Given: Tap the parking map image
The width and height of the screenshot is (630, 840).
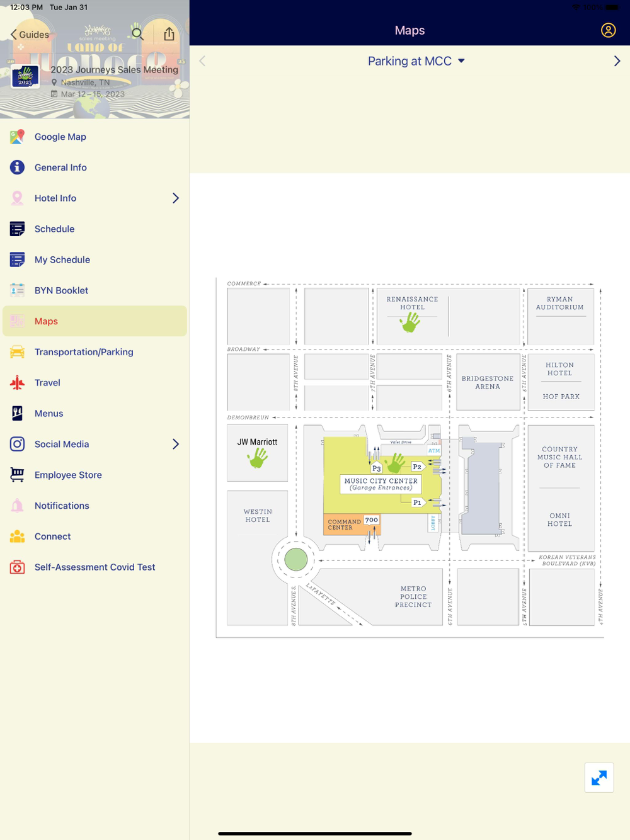Looking at the screenshot, I should coord(409,457).
